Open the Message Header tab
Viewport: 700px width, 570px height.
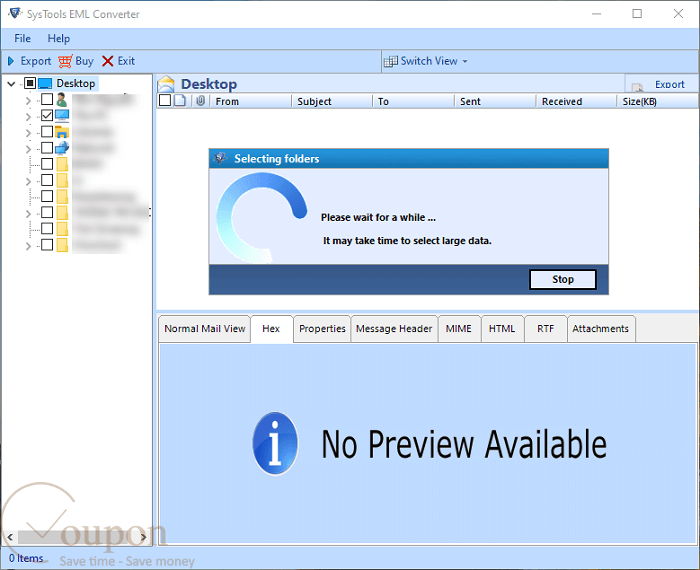394,329
